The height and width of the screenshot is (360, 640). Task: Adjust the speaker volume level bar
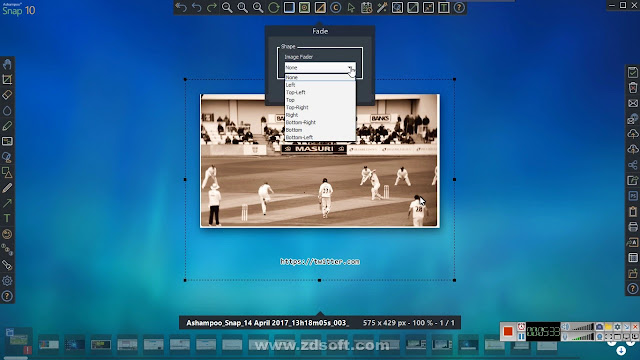(x=582, y=327)
